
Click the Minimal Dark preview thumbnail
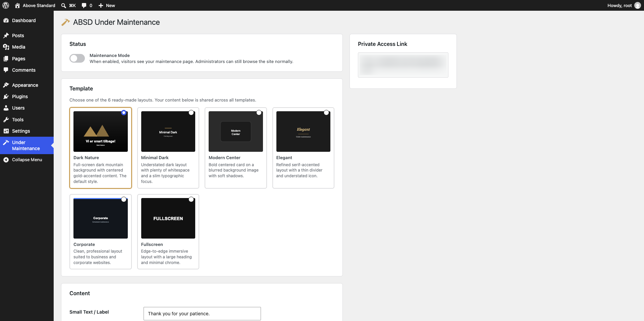(168, 131)
